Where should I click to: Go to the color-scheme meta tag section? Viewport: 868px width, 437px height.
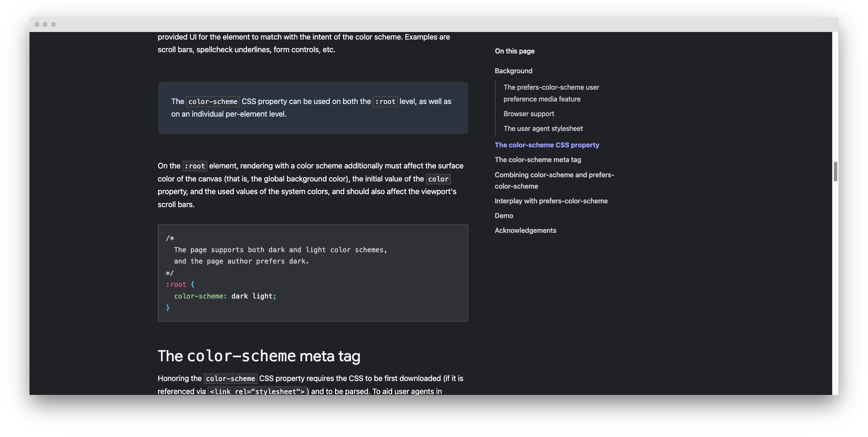(x=538, y=160)
